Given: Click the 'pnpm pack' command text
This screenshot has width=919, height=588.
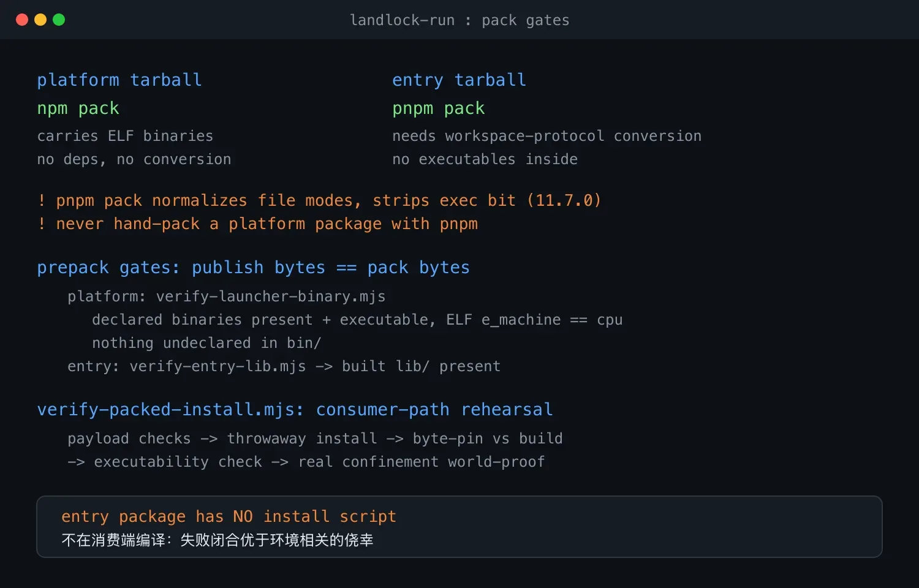Looking at the screenshot, I should [x=439, y=108].
